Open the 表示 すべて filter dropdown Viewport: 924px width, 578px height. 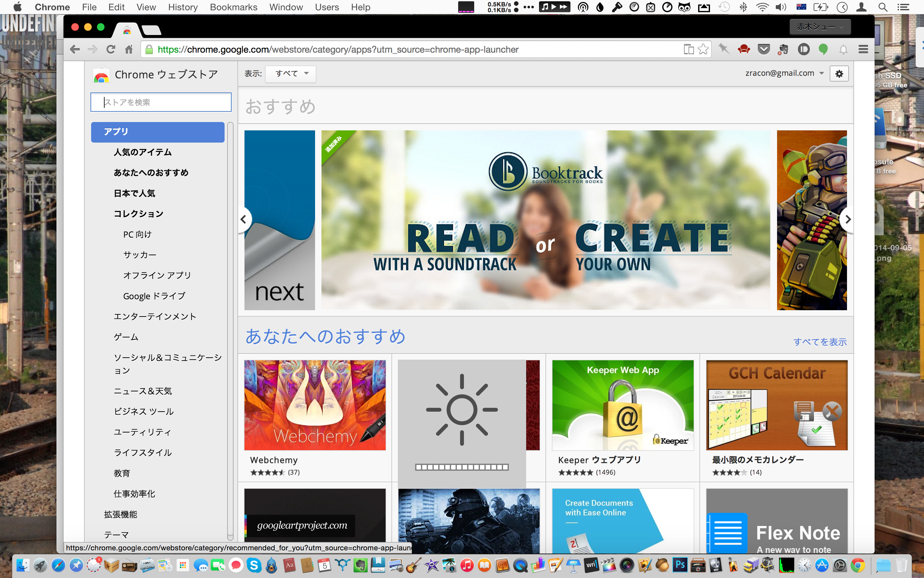[291, 74]
